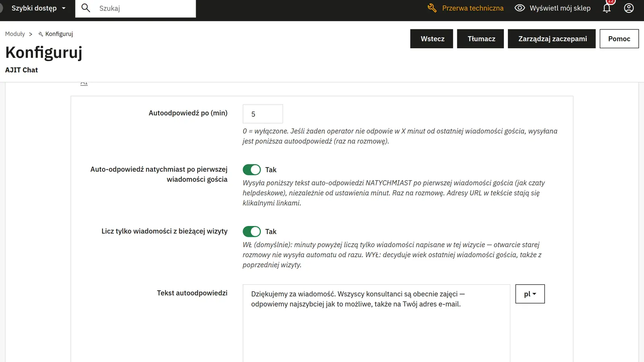This screenshot has height=362, width=644.
Task: Open the pl language selector
Action: pos(530,294)
